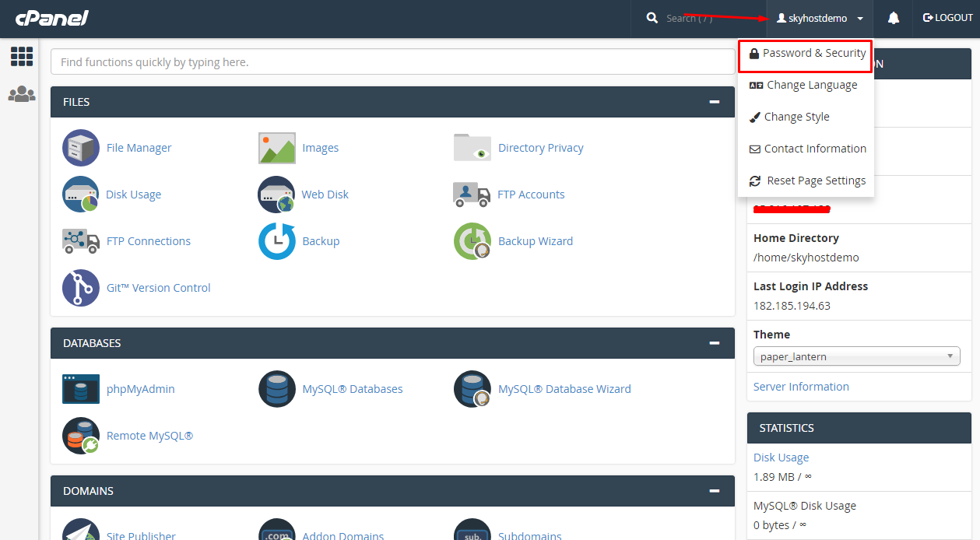Open the Server Information link

tap(801, 387)
